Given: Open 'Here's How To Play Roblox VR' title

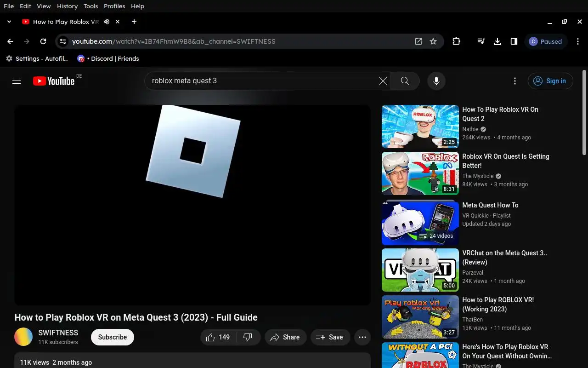Looking at the screenshot, I should (507, 351).
